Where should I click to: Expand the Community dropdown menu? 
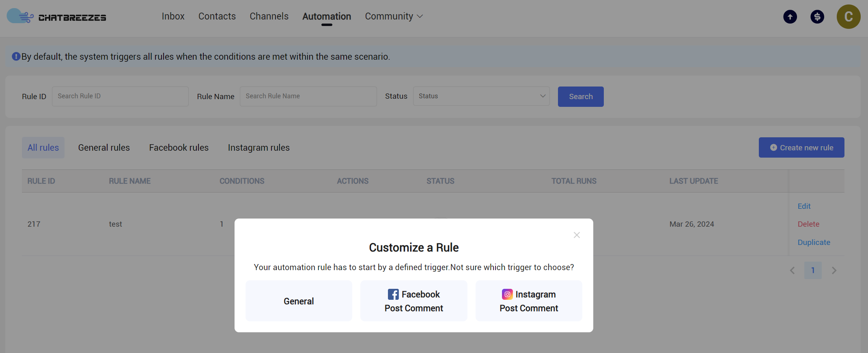394,16
